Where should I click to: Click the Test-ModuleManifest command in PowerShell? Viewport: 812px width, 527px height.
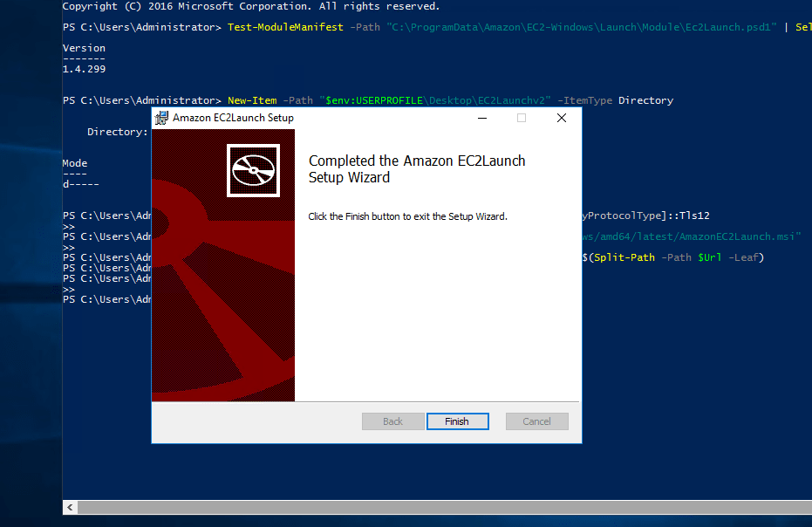285,27
